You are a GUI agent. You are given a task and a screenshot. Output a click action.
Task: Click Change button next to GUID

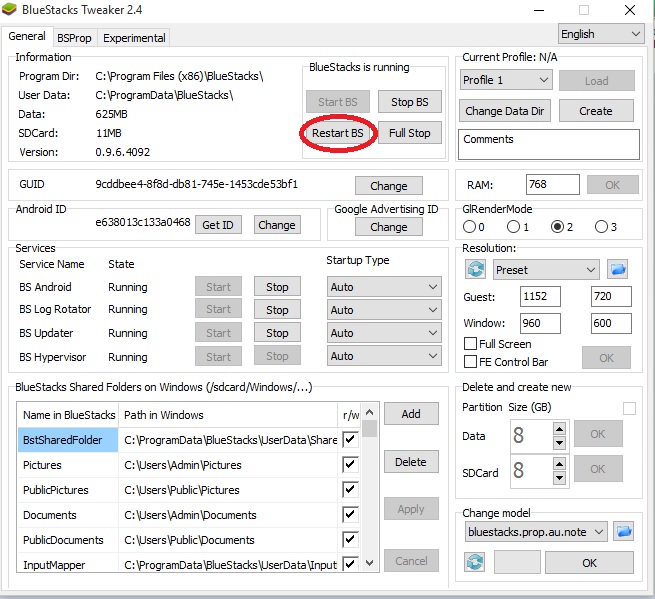(x=389, y=185)
